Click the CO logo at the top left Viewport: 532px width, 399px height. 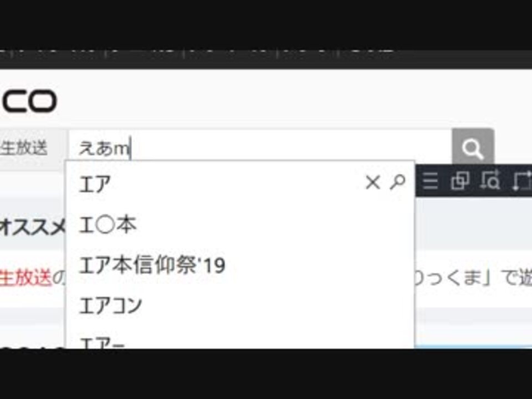click(28, 101)
